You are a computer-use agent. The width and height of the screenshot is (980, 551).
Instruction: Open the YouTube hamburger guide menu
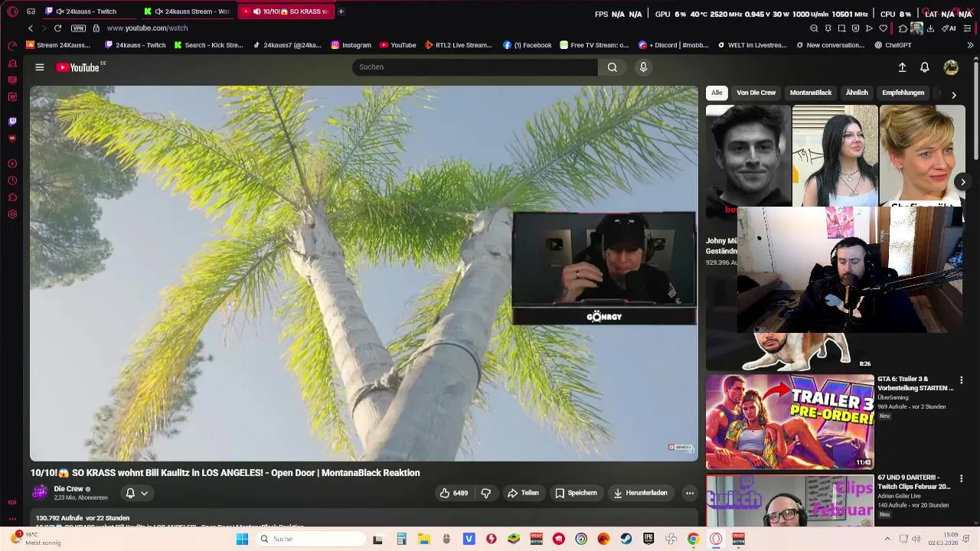(39, 67)
